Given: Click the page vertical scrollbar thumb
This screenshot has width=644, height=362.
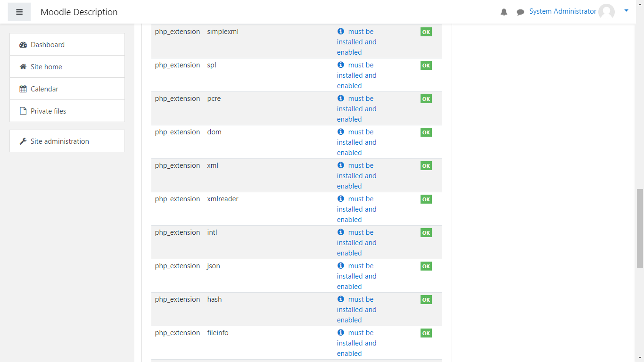Looking at the screenshot, I should (x=640, y=228).
